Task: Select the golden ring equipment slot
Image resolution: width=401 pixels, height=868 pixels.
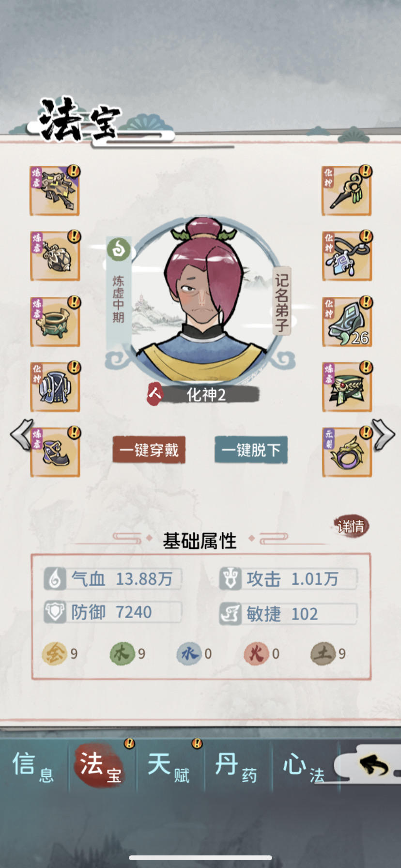Action: [x=347, y=452]
